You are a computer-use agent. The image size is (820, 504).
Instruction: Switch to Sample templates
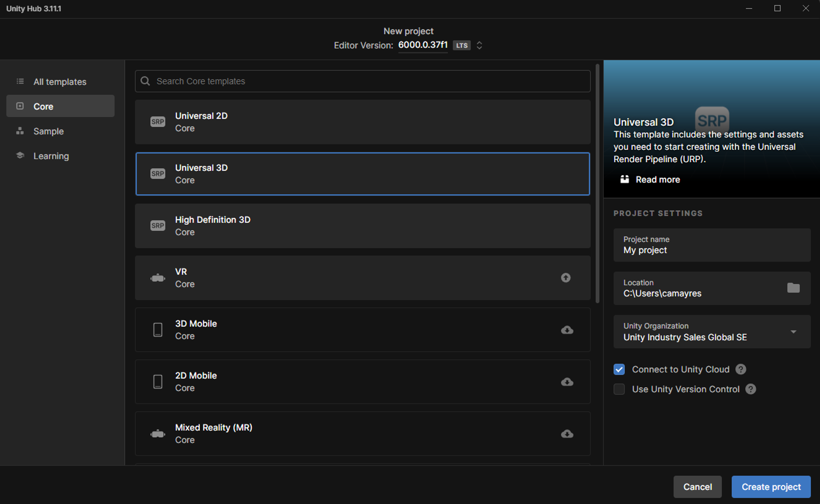[60, 131]
